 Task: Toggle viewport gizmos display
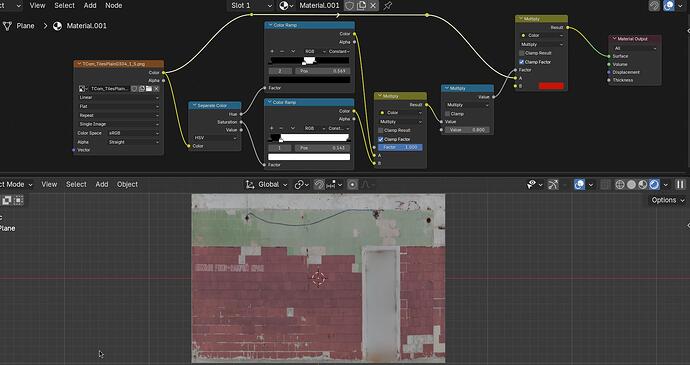553,184
